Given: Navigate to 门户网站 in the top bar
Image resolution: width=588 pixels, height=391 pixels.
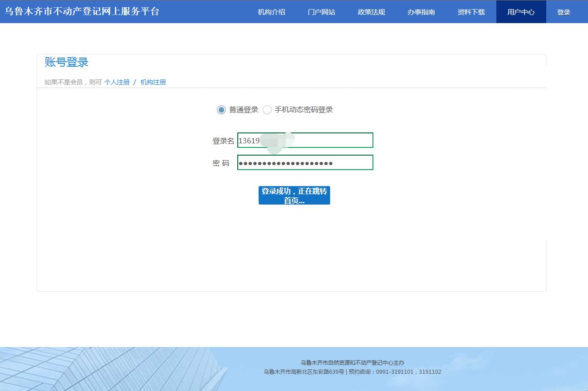Looking at the screenshot, I should pyautogui.click(x=321, y=12).
